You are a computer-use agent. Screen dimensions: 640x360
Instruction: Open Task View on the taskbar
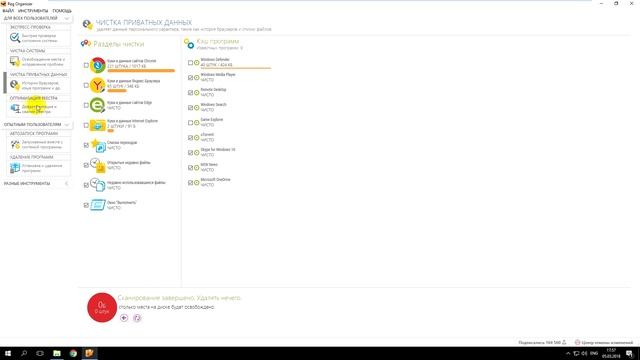[40, 353]
